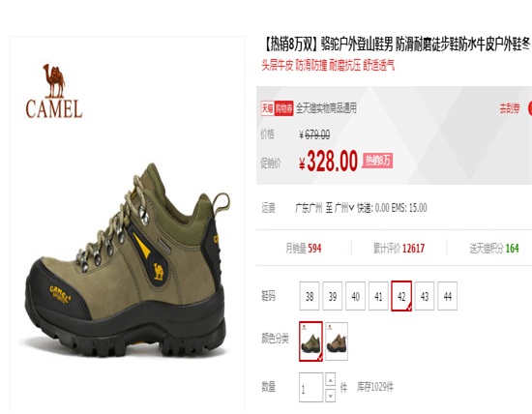Select shoe size 43

tap(425, 296)
